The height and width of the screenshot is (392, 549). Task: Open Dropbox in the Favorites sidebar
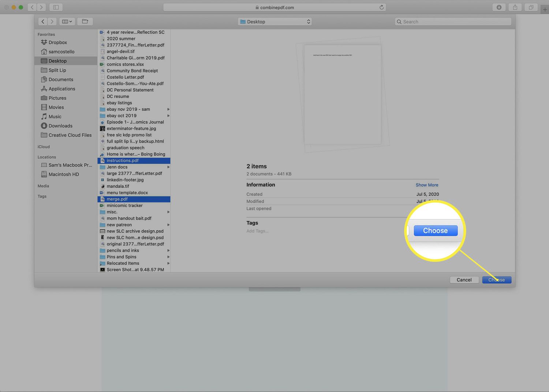tap(57, 42)
